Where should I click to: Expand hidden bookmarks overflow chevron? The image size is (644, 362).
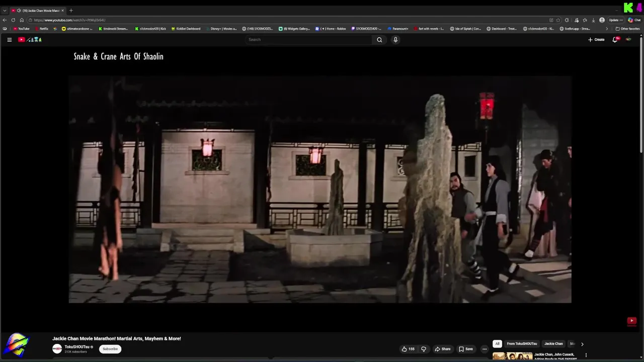[x=606, y=29]
